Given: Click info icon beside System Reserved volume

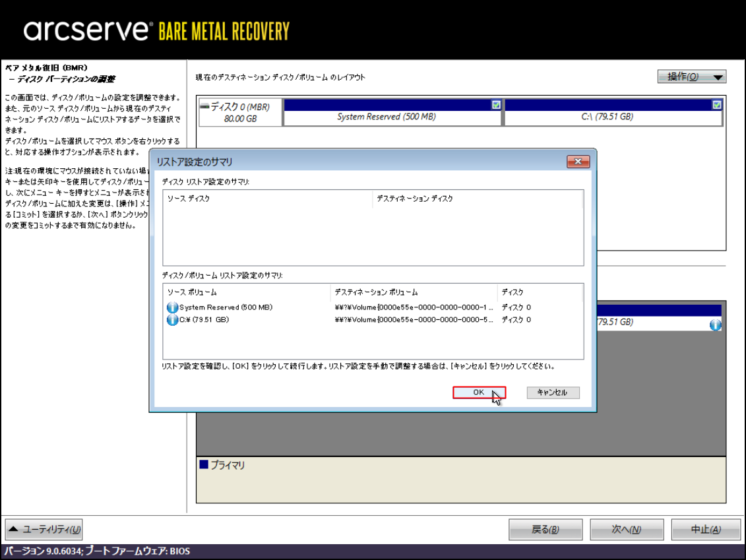Looking at the screenshot, I should pos(173,307).
